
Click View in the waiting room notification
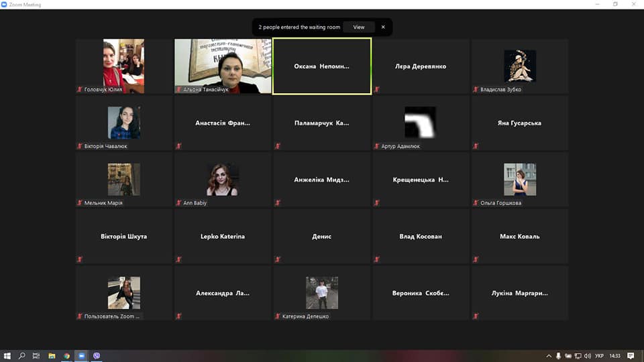pos(359,27)
